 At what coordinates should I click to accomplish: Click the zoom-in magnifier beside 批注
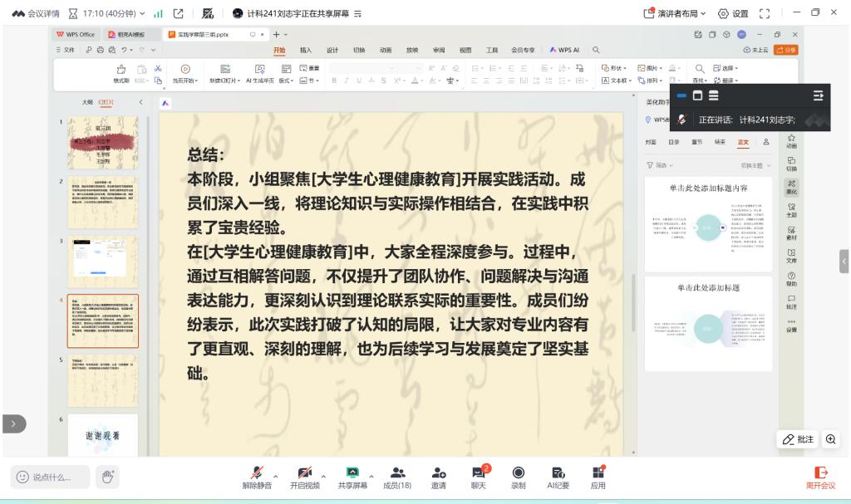pyautogui.click(x=829, y=439)
